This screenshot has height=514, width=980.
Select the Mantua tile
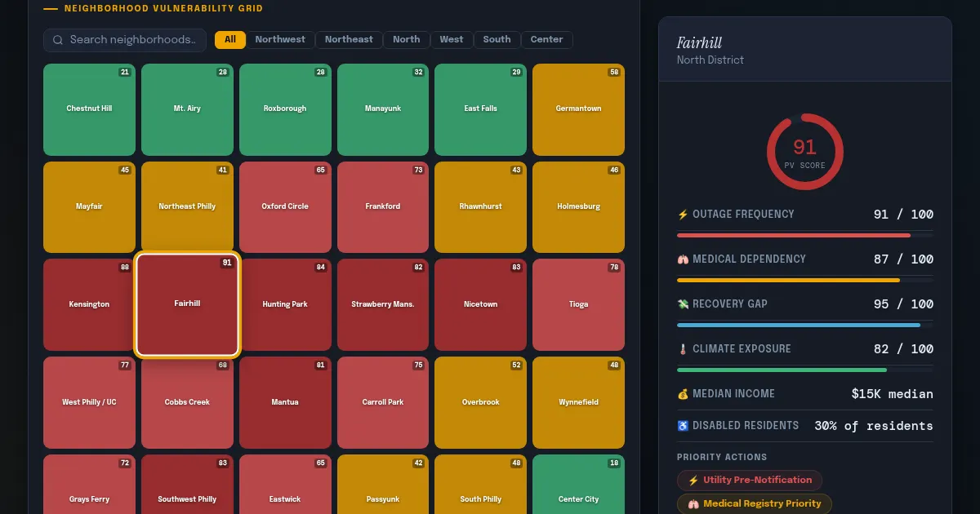tap(285, 403)
